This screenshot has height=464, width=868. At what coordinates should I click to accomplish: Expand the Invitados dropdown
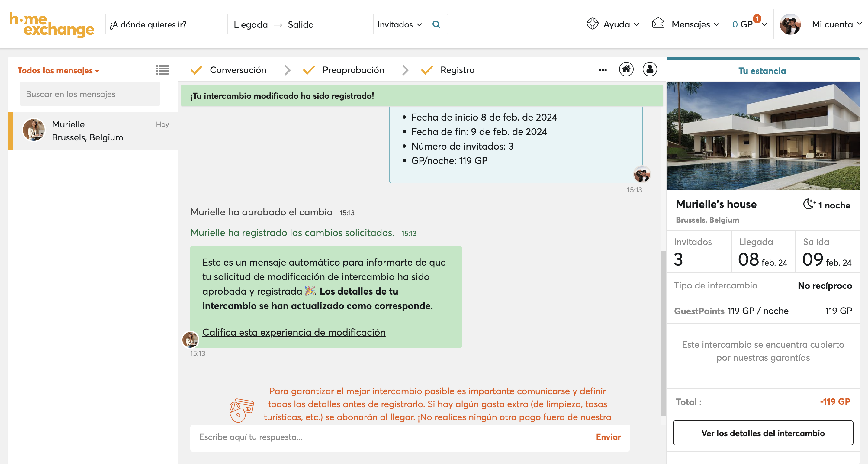coord(399,24)
